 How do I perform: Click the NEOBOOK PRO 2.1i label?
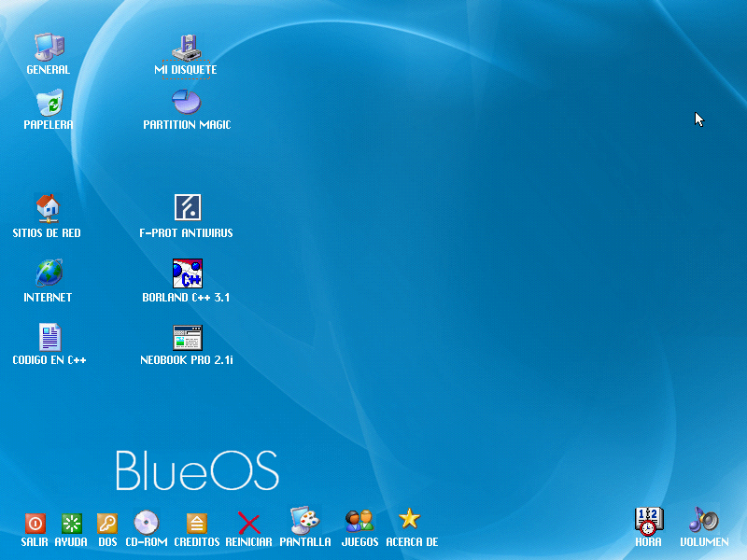click(x=187, y=360)
